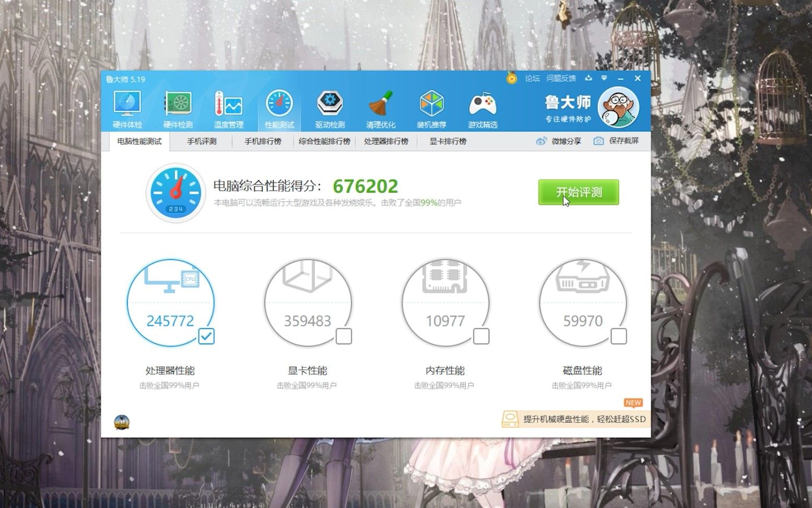Screen dimensions: 812x508
Task: Uncheck the 处理器性能 test checkbox
Action: click(206, 336)
